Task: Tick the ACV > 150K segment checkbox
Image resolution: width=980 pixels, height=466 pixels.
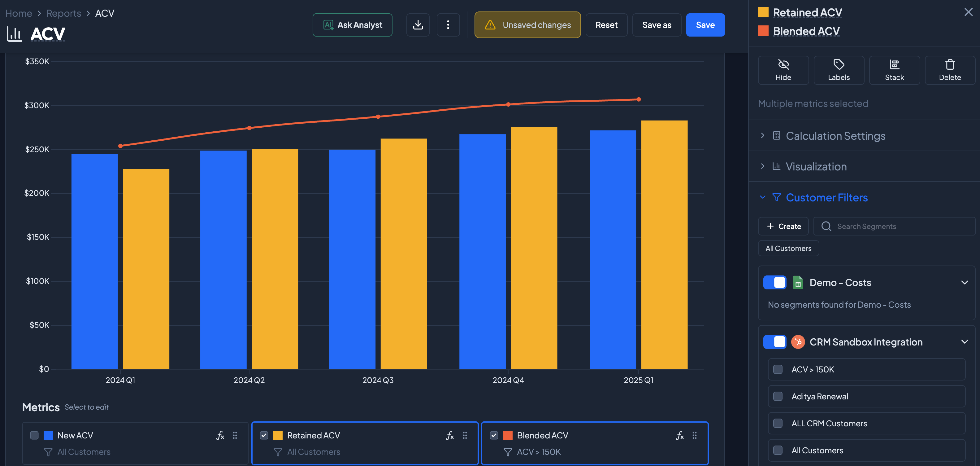Action: [x=778, y=369]
